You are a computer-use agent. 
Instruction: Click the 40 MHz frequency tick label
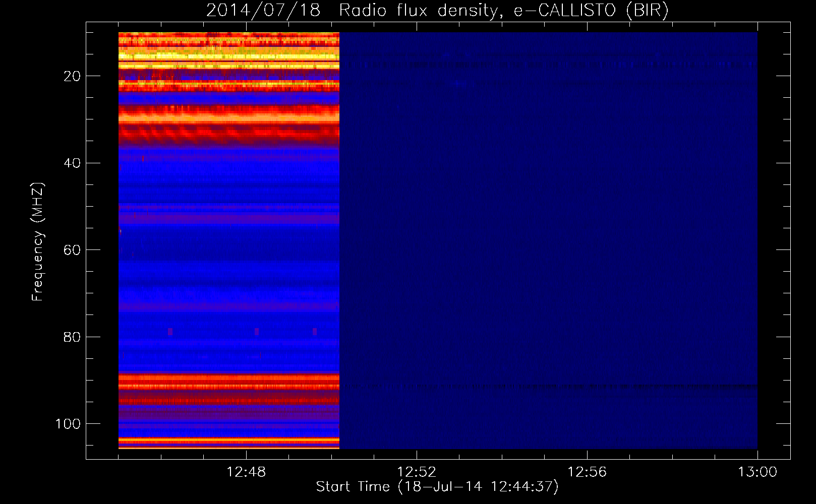click(72, 163)
